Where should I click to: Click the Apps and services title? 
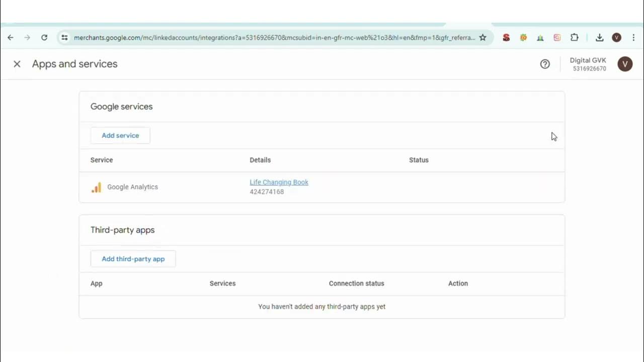(75, 64)
